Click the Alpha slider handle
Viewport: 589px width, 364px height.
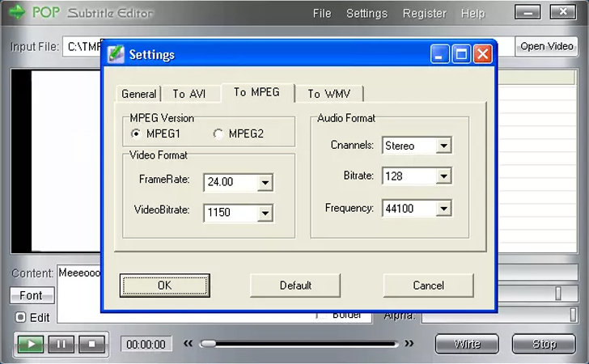[x=573, y=315]
